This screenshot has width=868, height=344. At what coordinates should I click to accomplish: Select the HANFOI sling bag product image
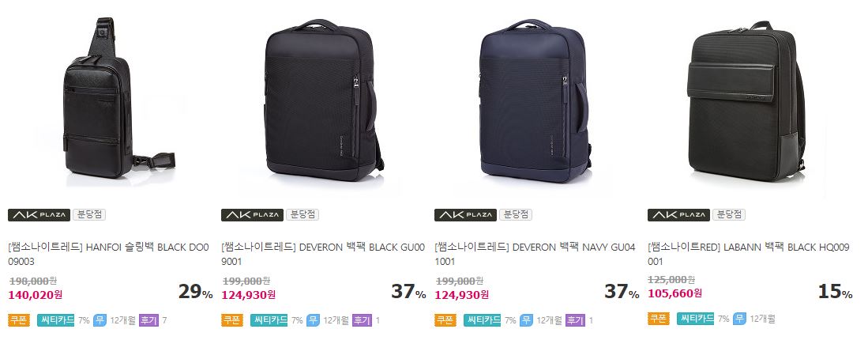click(x=109, y=100)
